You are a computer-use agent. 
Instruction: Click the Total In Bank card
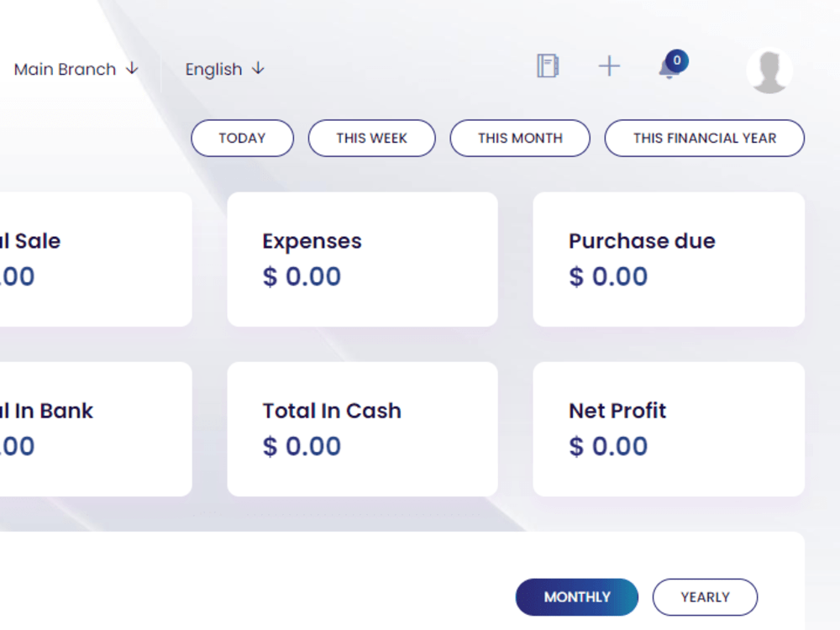[x=96, y=429]
